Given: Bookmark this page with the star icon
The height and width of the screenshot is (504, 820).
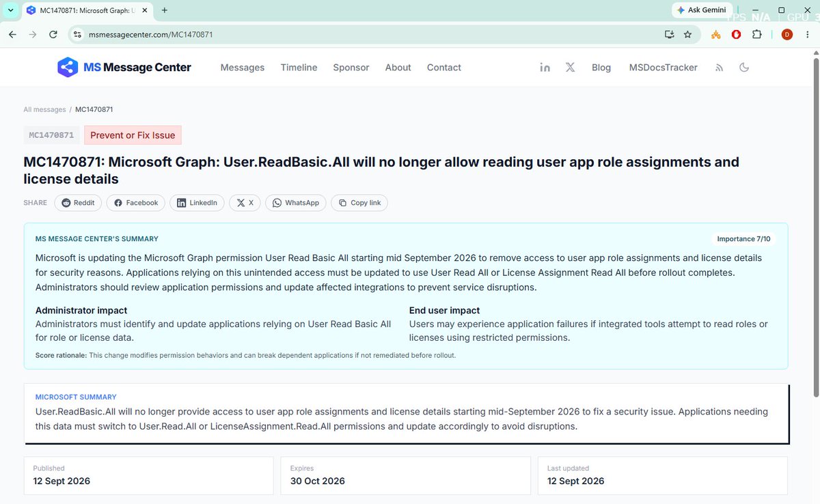Looking at the screenshot, I should pyautogui.click(x=687, y=34).
